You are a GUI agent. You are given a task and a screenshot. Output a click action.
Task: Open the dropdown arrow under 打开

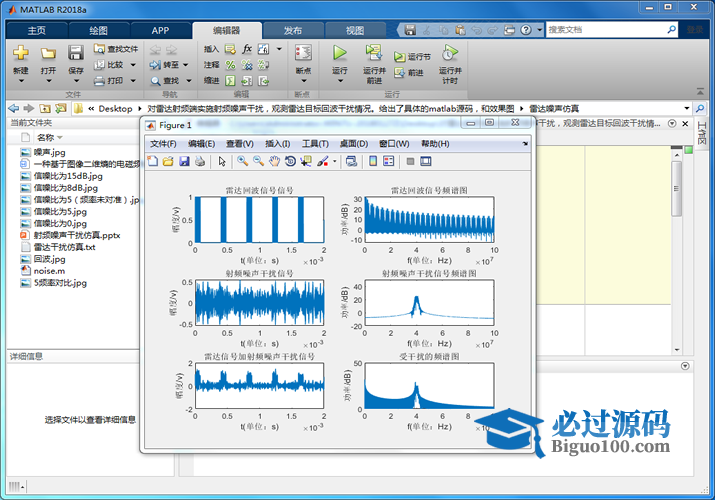48,81
